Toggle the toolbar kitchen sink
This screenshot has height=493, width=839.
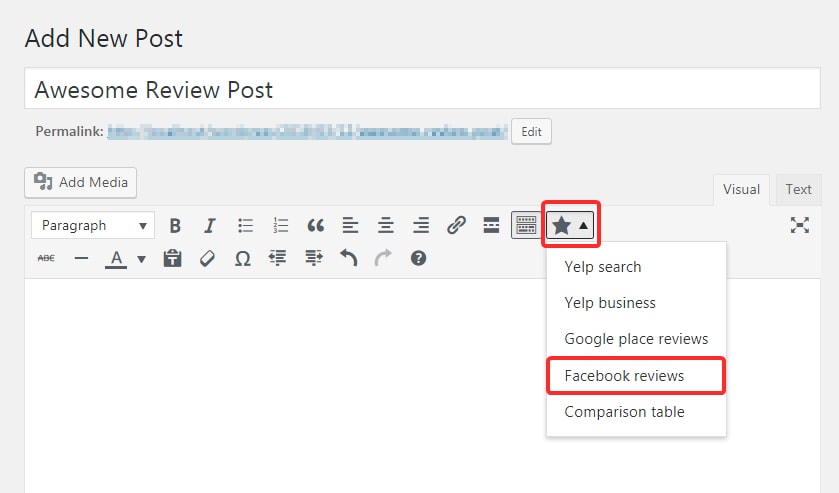click(525, 226)
